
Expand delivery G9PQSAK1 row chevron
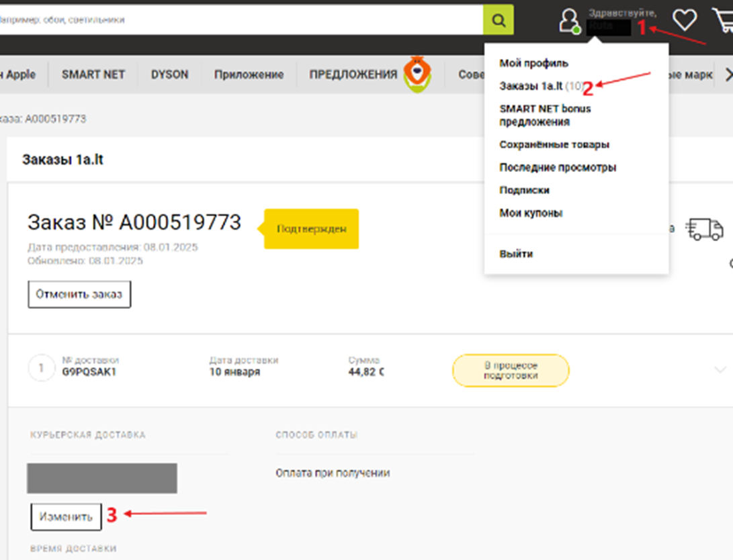point(720,370)
